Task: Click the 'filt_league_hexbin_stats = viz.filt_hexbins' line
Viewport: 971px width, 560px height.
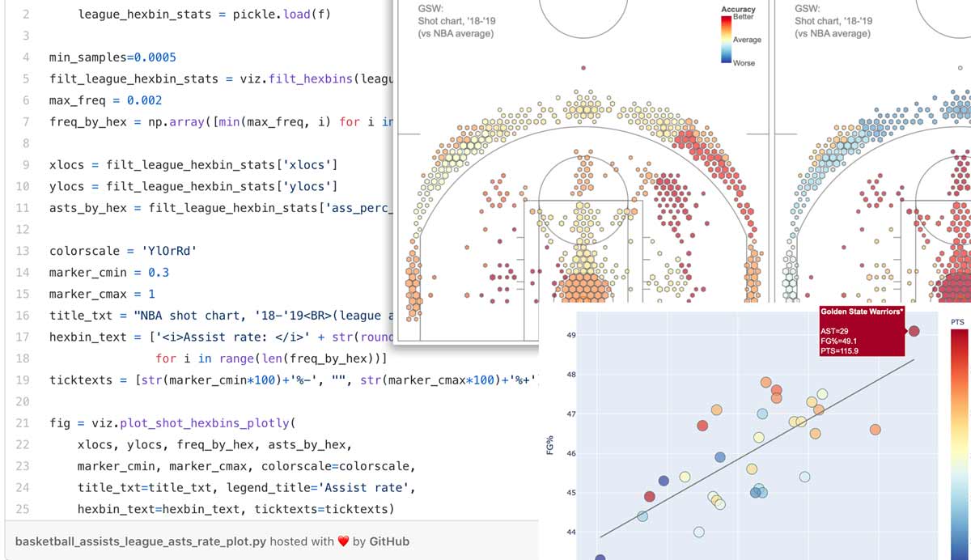Action: click(221, 78)
